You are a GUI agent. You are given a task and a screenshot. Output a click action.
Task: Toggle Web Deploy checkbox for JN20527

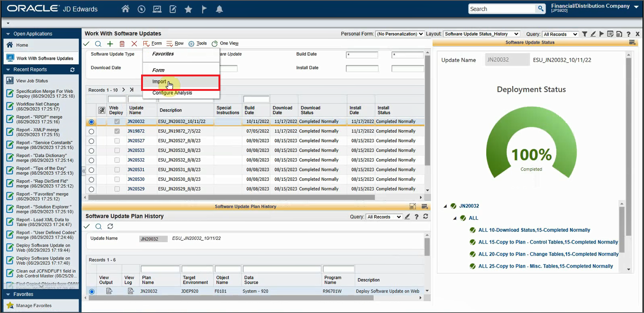point(117,141)
